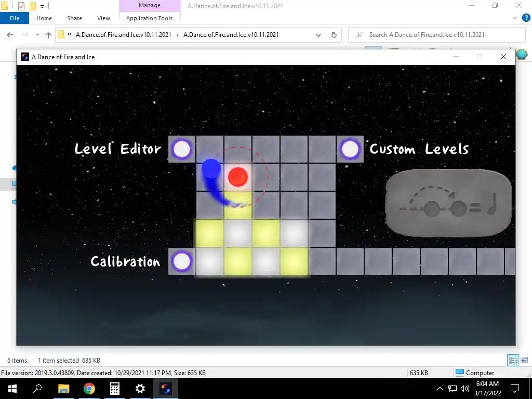Launch Chrome from the taskbar
This screenshot has width=532, height=399.
89,389
